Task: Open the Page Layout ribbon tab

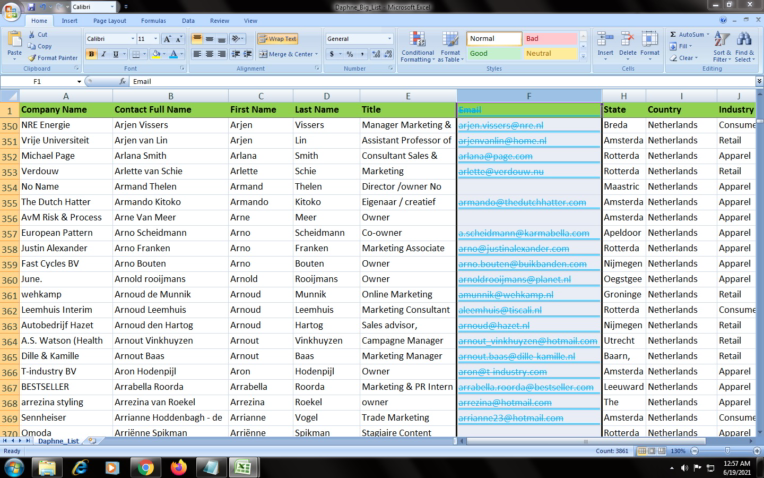Action: coord(110,21)
